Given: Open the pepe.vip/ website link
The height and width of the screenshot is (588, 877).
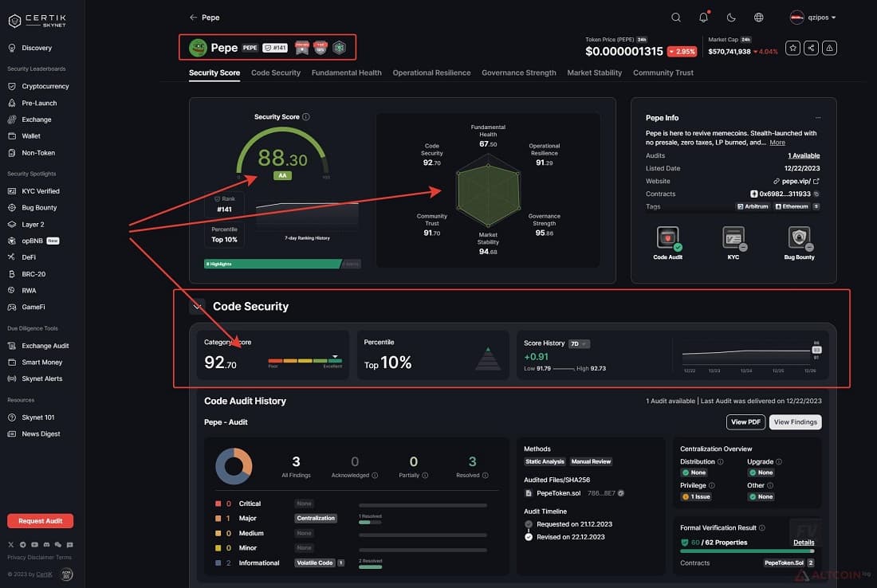Looking at the screenshot, I should tap(796, 181).
